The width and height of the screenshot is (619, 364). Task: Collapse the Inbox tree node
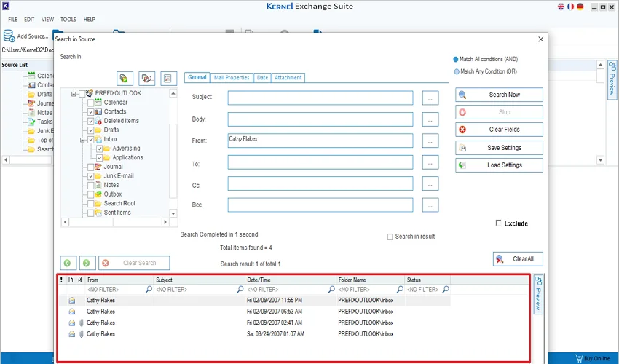[82, 140]
